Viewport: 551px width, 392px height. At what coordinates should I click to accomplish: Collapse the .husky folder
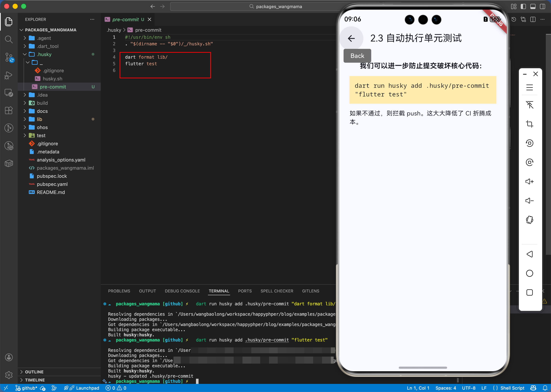[44, 54]
